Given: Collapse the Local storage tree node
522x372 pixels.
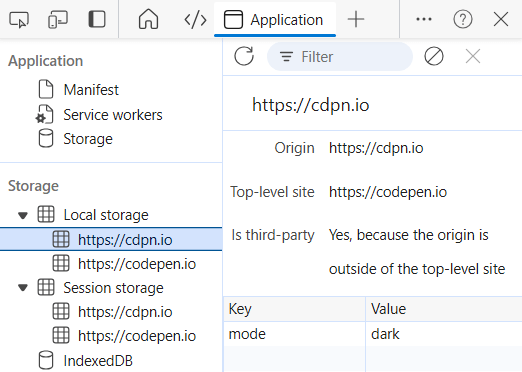Looking at the screenshot, I should click(x=23, y=215).
